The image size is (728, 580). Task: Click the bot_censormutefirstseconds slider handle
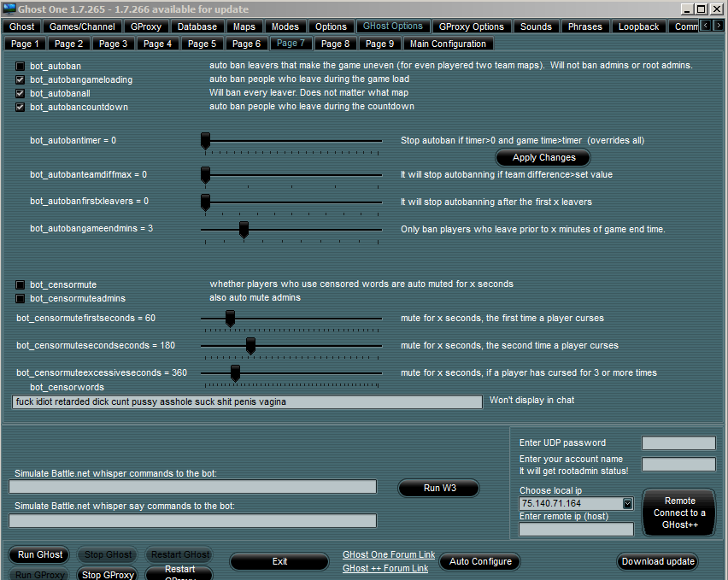click(230, 319)
